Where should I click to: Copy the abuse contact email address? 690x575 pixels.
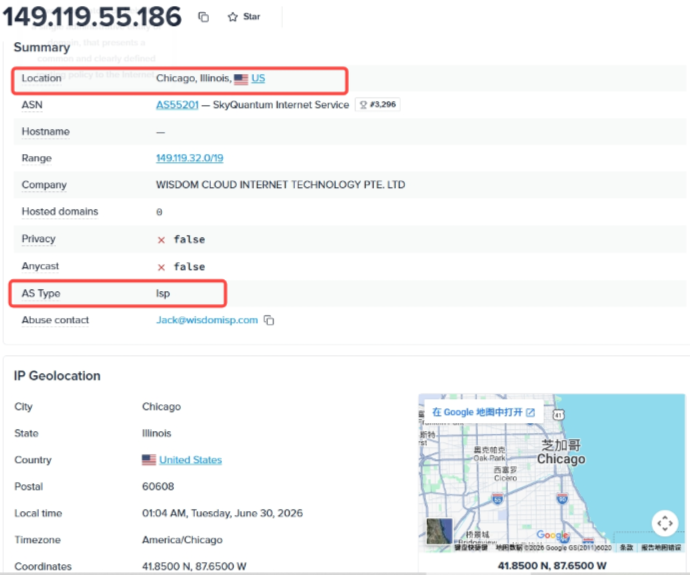click(x=269, y=320)
